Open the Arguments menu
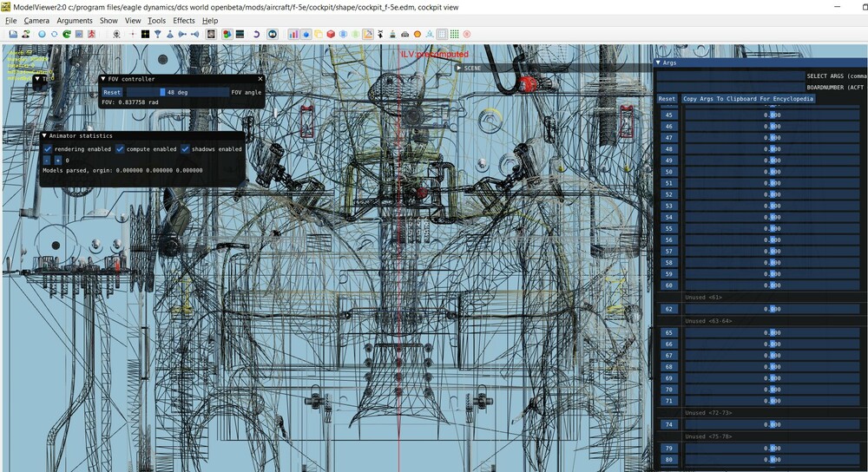868x472 pixels. click(x=75, y=21)
